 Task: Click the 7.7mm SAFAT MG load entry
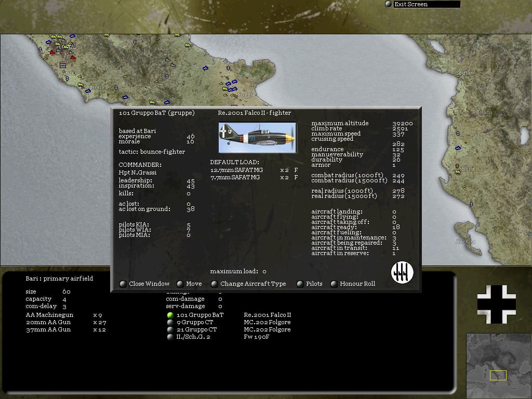click(x=254, y=178)
